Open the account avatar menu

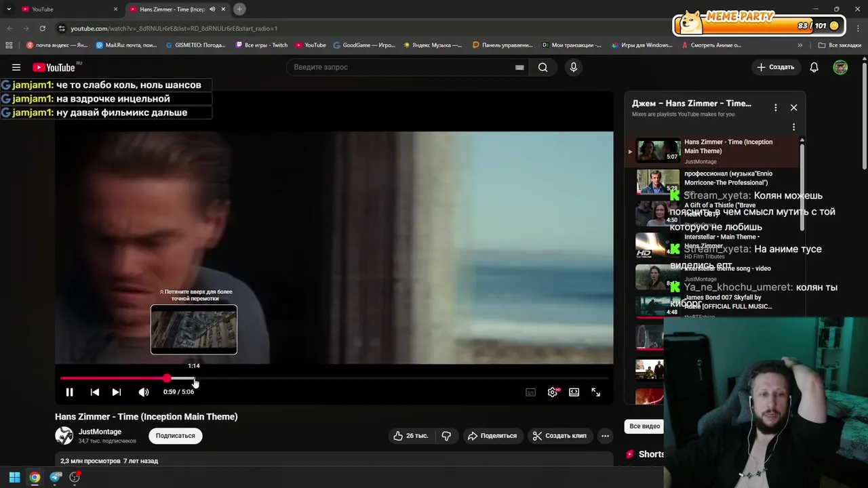(840, 67)
